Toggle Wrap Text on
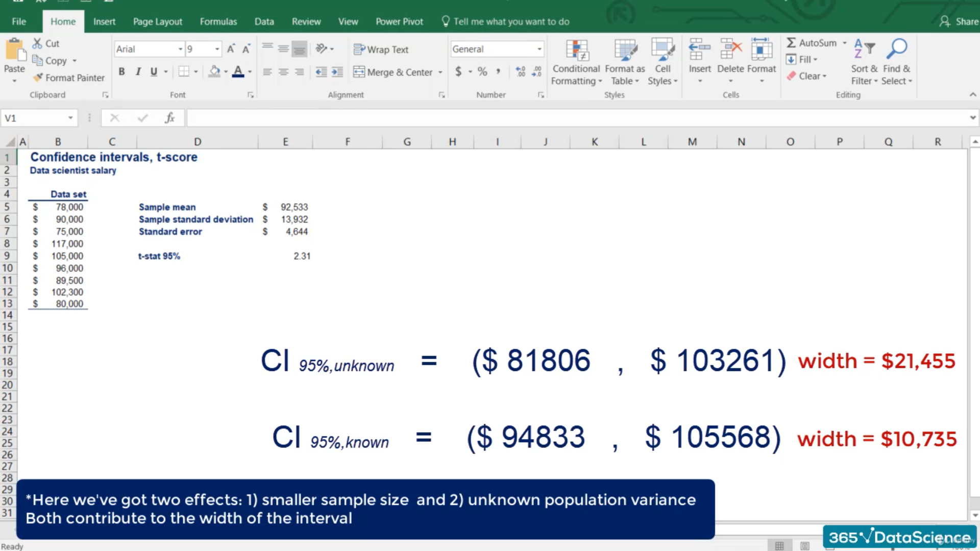 coord(381,49)
